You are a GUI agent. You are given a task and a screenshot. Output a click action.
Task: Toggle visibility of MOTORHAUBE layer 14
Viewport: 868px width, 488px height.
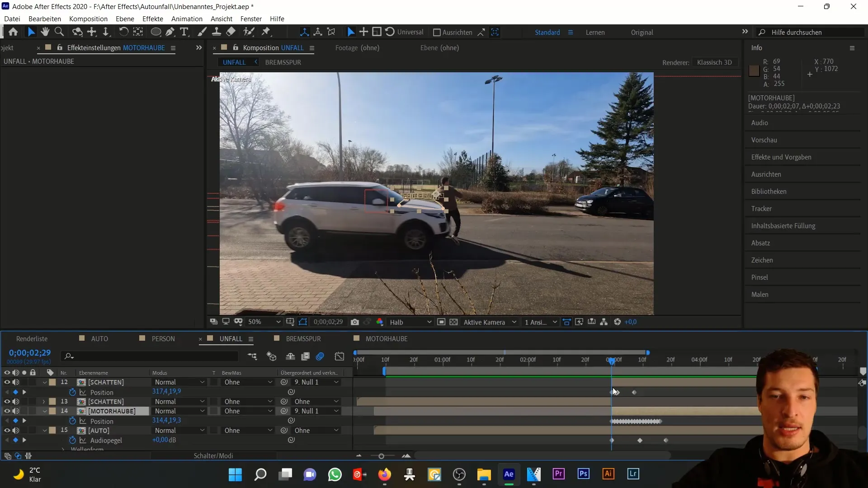[x=7, y=411]
